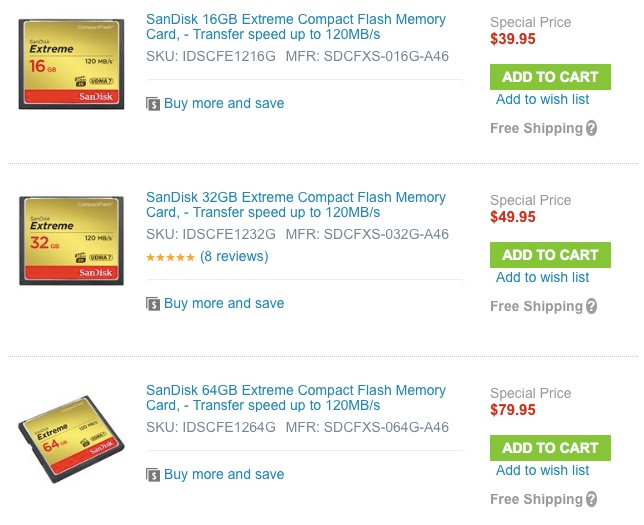Click the 16GB Extreme card product thumbnail

coord(71,64)
